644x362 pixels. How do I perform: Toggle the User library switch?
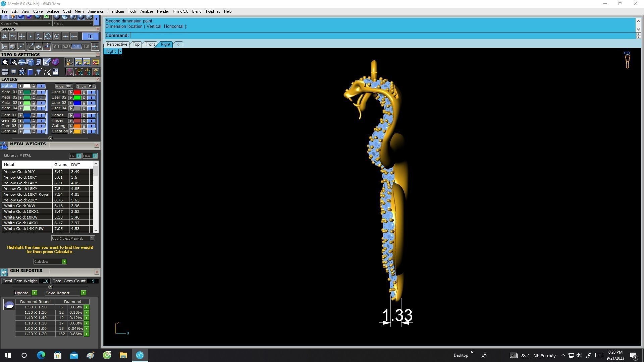pyautogui.click(x=95, y=156)
